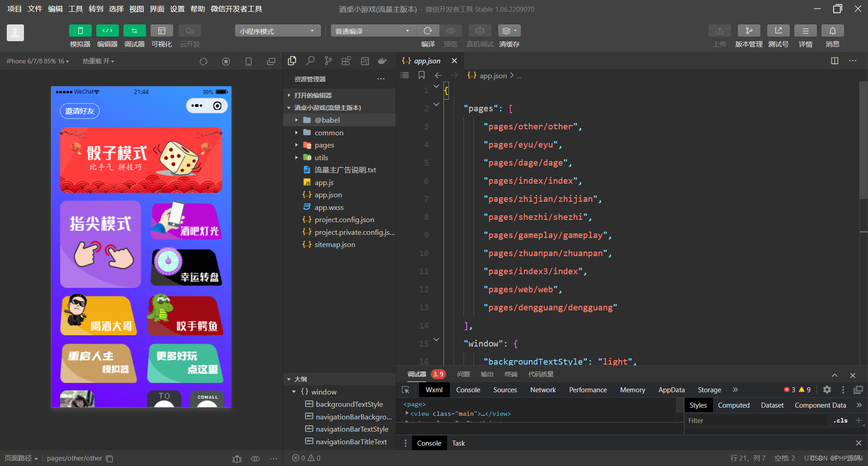Expand the utils folder
The image size is (868, 466).
(339, 157)
